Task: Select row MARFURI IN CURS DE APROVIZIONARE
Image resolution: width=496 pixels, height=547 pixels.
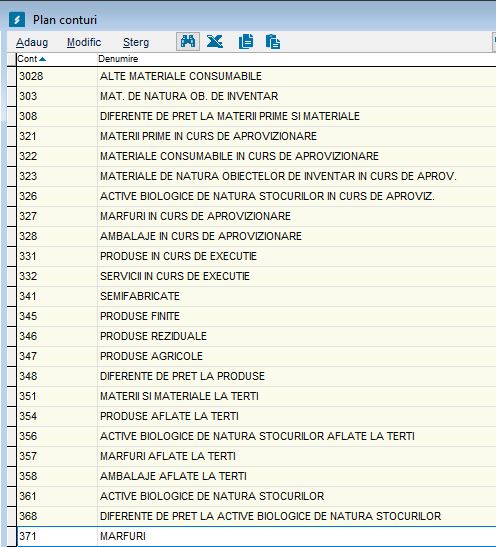Action: coord(256,216)
